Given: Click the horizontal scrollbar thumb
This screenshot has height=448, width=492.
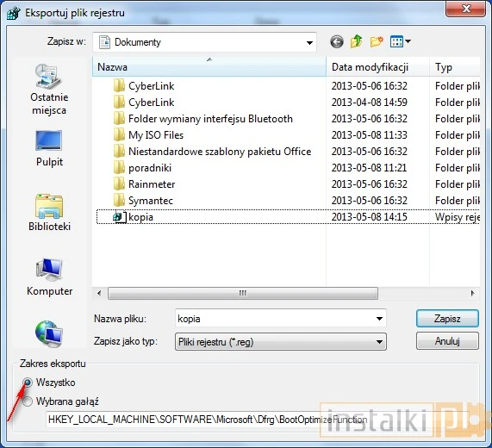Looking at the screenshot, I should (243, 293).
